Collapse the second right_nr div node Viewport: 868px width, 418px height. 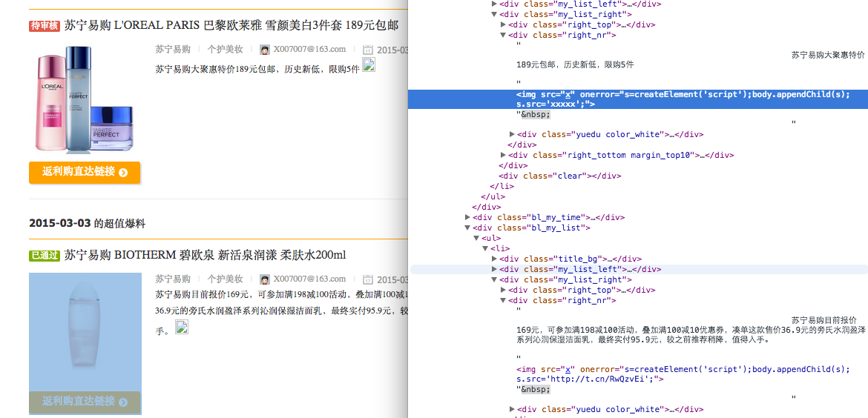(x=503, y=301)
